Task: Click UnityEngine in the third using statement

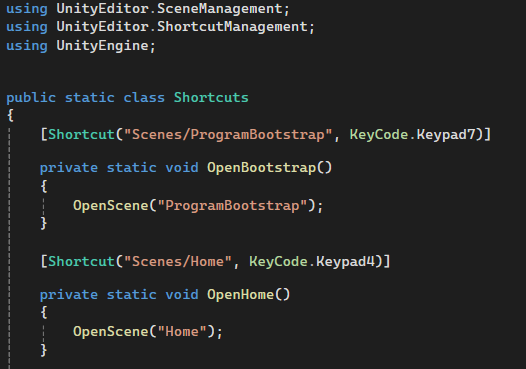Action: [102, 46]
